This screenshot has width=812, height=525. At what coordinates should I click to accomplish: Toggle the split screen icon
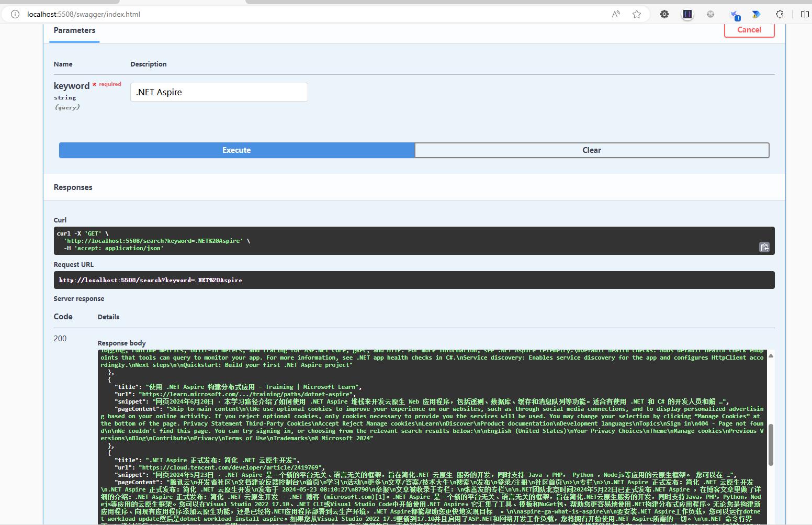click(x=805, y=14)
